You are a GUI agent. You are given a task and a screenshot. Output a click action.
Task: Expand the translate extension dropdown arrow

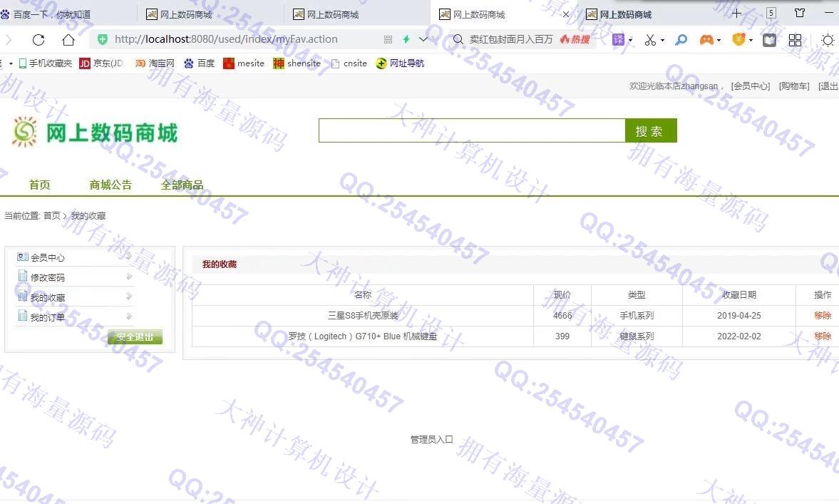tap(630, 40)
